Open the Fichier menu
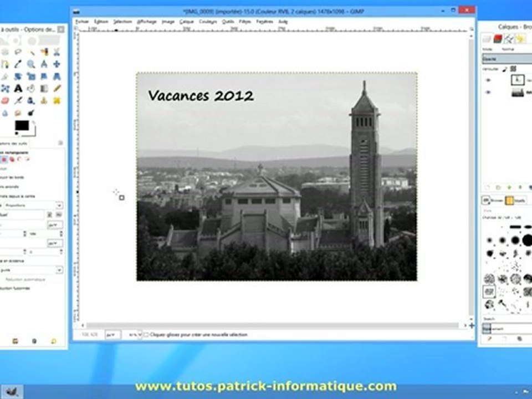The width and height of the screenshot is (532, 399). tap(82, 22)
